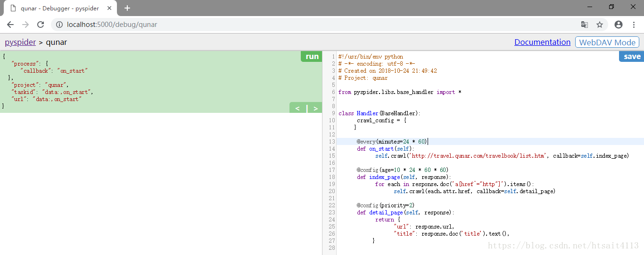Open the Chrome profile avatar
This screenshot has height=255, width=644.
coord(619,25)
